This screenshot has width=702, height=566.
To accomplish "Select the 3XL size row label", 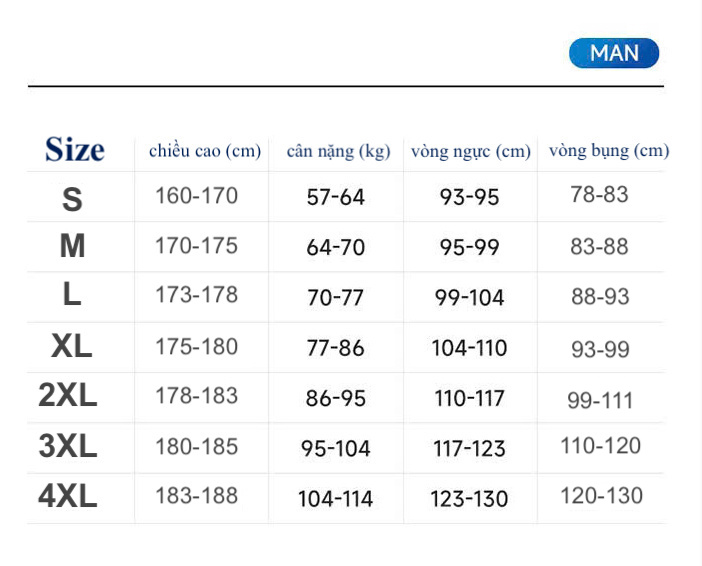I will click(68, 446).
